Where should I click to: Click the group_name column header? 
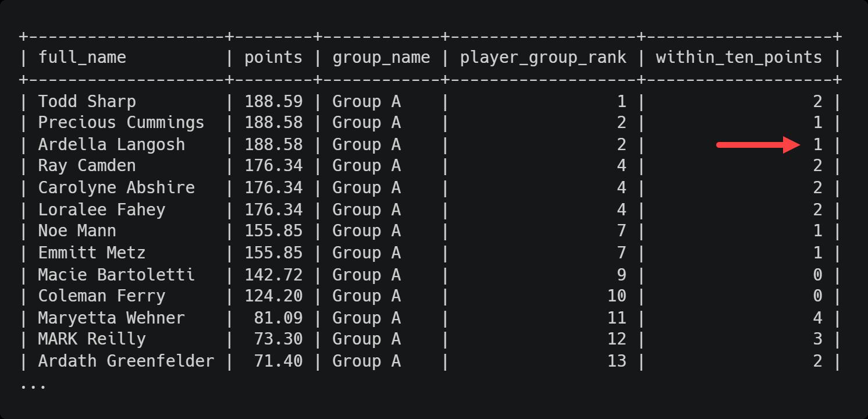pyautogui.click(x=381, y=58)
